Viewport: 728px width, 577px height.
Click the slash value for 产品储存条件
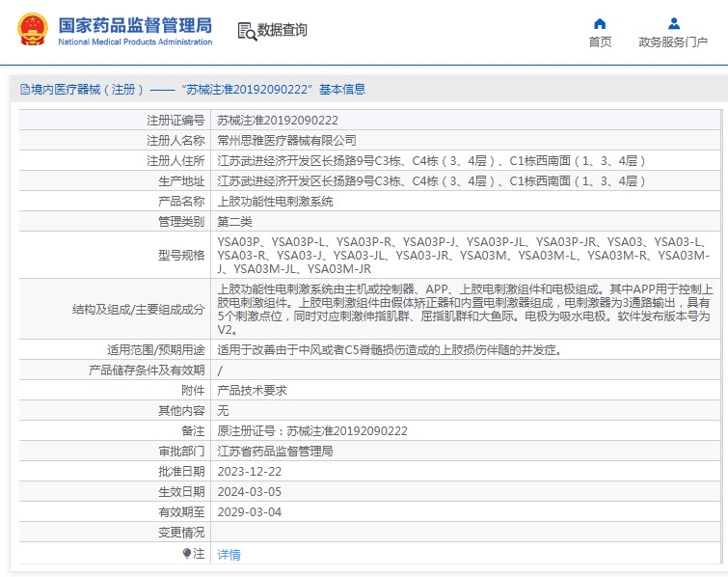click(x=220, y=371)
